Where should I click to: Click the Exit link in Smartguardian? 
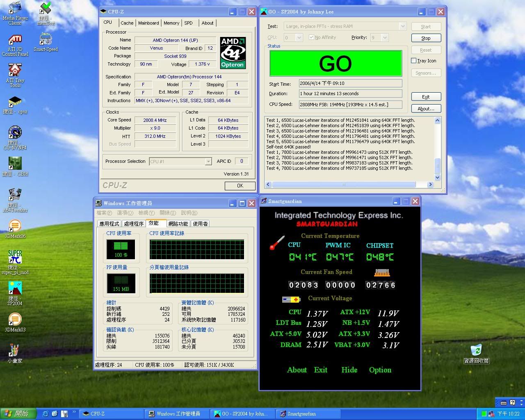pyautogui.click(x=321, y=370)
